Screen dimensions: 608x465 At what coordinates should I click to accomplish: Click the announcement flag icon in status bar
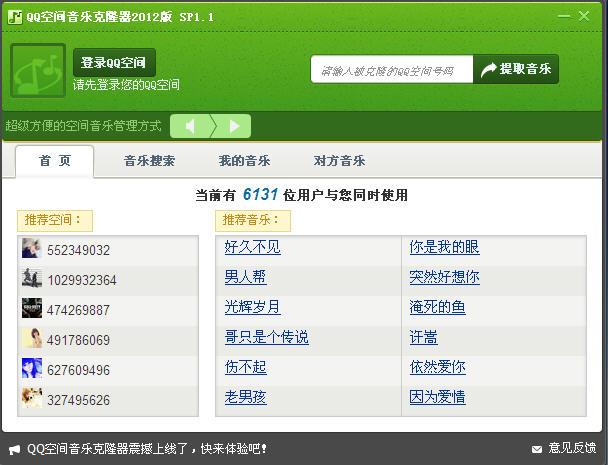coord(14,448)
